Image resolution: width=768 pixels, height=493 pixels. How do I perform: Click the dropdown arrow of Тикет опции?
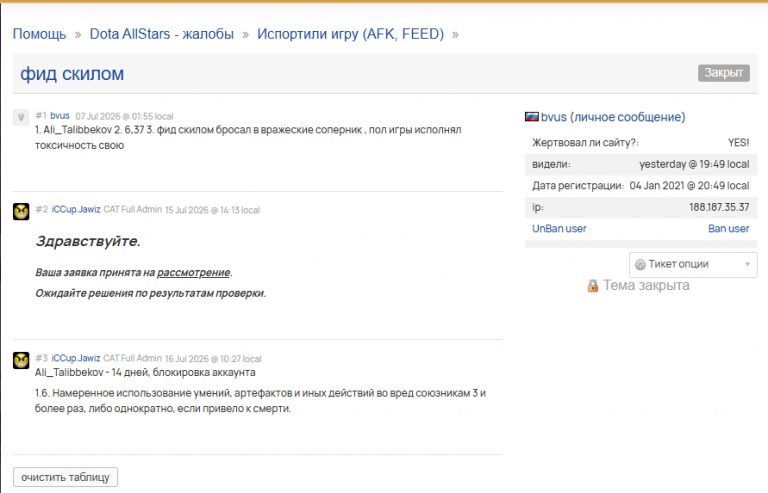[747, 264]
